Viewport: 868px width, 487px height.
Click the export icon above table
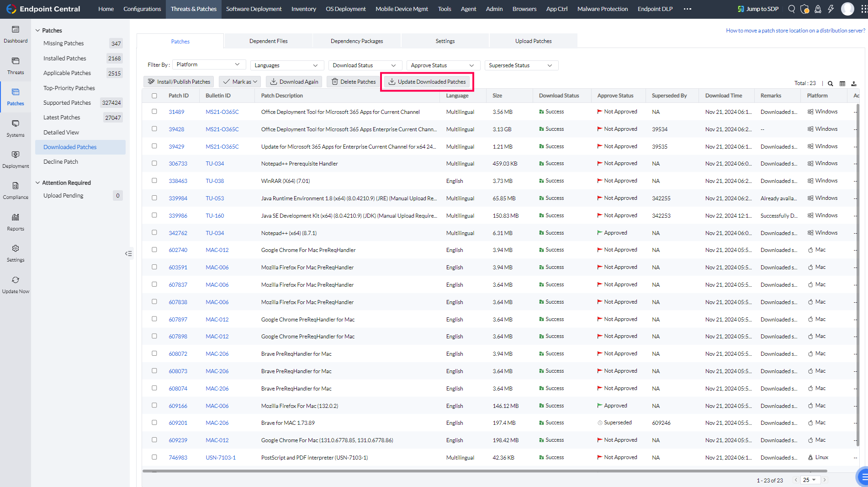(854, 84)
